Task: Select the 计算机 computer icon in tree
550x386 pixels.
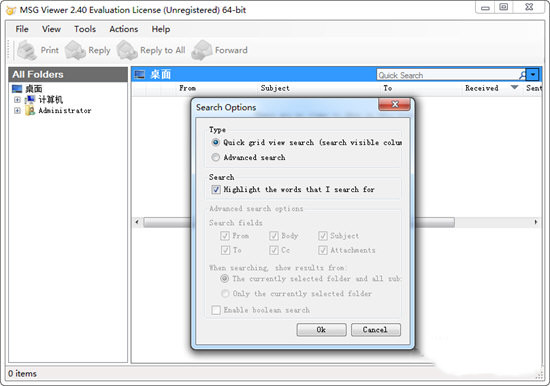Action: click(30, 100)
